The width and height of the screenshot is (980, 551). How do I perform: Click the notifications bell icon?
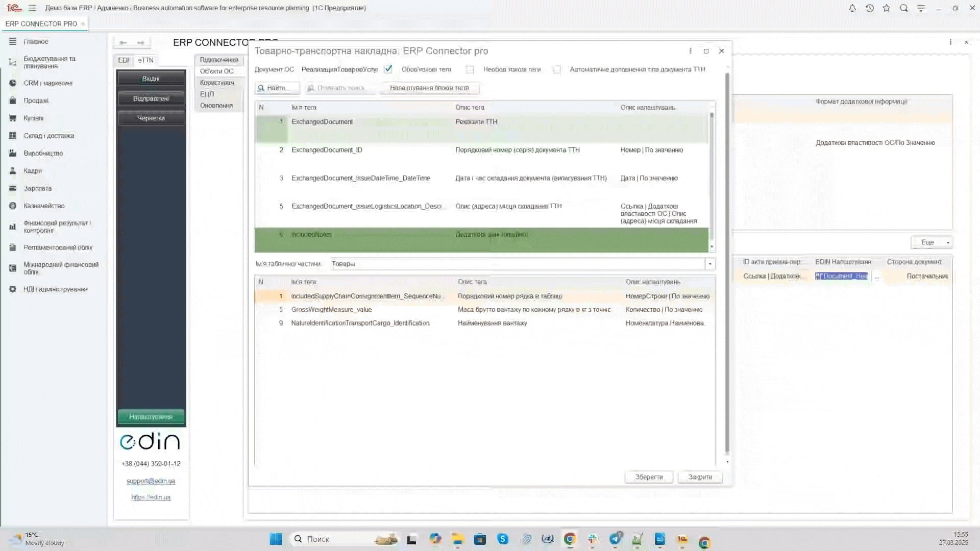[x=852, y=8]
